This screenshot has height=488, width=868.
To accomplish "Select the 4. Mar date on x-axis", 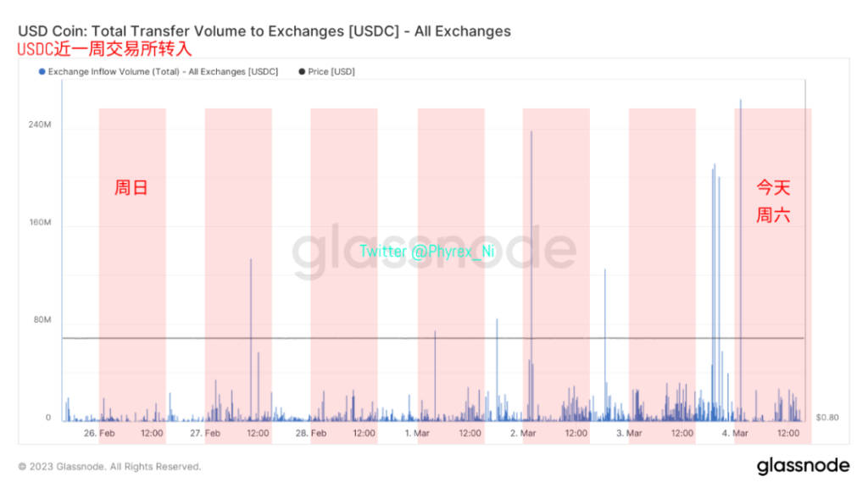I will click(x=736, y=434).
